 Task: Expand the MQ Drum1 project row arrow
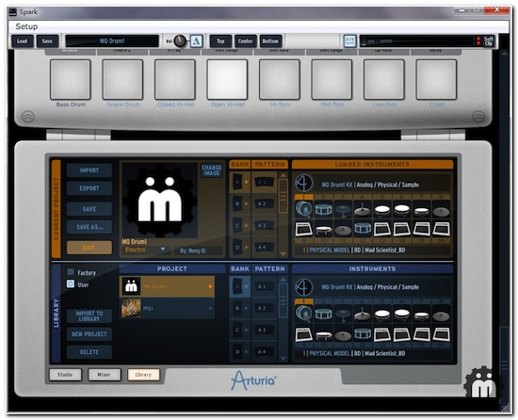210,286
